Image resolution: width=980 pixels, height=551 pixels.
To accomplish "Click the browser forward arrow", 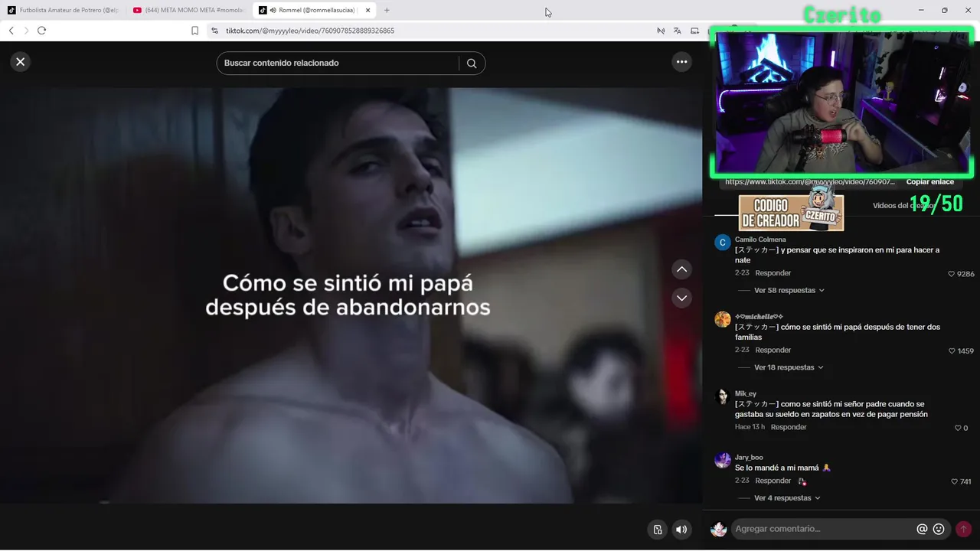I will click(26, 31).
